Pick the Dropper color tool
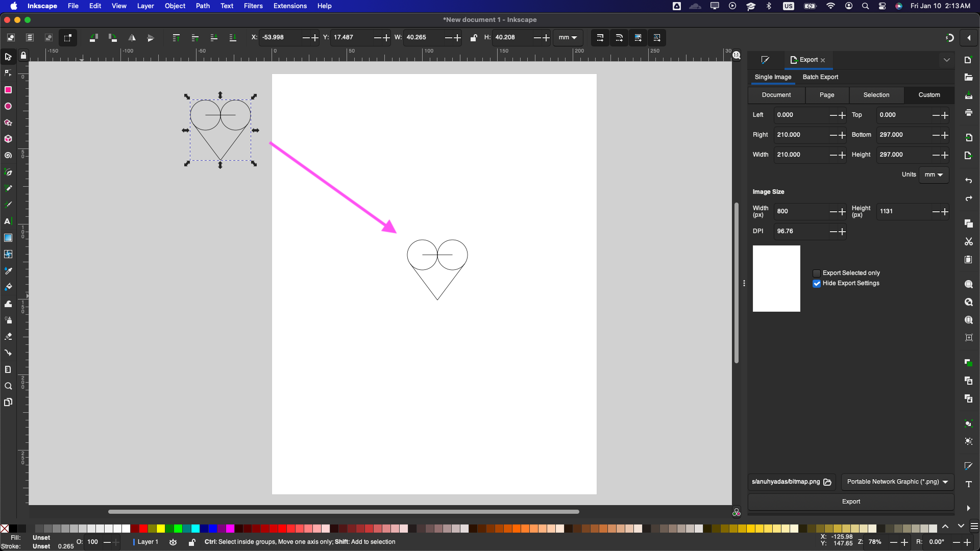This screenshot has height=551, width=980. [x=8, y=270]
